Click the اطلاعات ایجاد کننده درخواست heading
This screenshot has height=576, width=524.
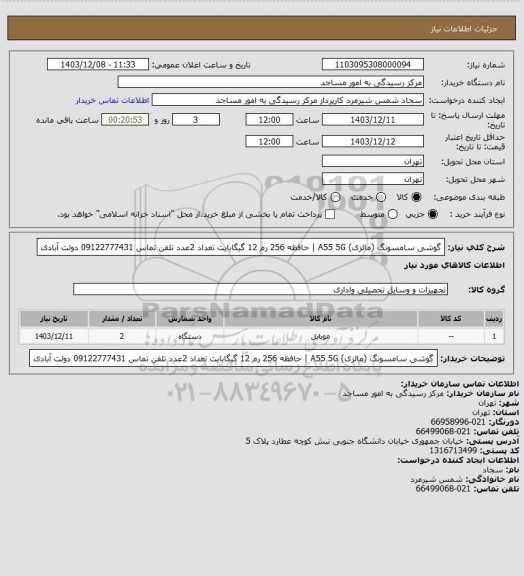[x=458, y=460]
